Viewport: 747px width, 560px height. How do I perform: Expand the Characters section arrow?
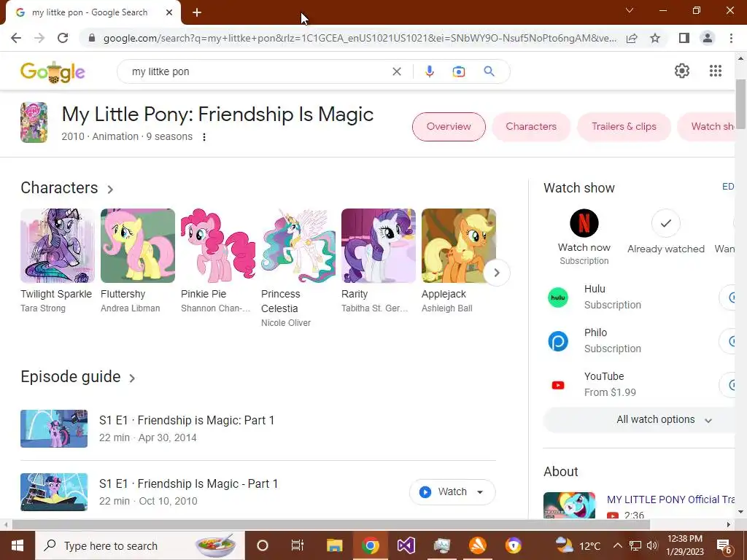point(110,189)
